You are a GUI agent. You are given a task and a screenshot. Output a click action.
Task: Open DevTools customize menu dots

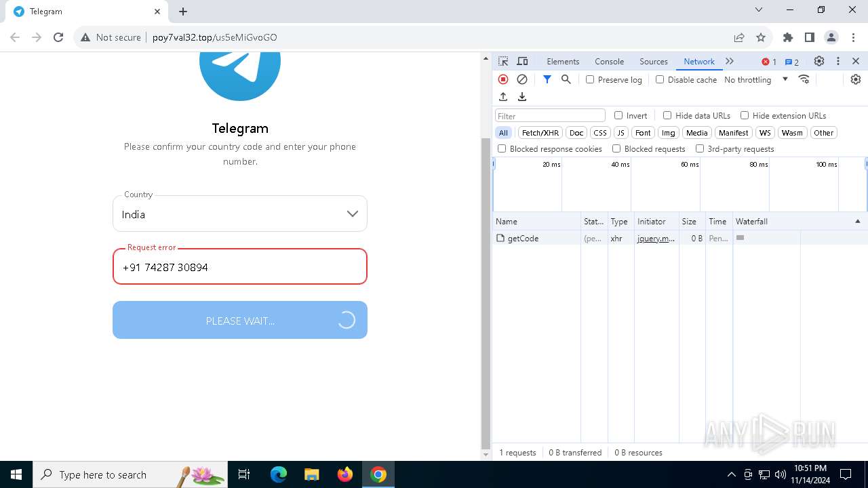coord(838,61)
